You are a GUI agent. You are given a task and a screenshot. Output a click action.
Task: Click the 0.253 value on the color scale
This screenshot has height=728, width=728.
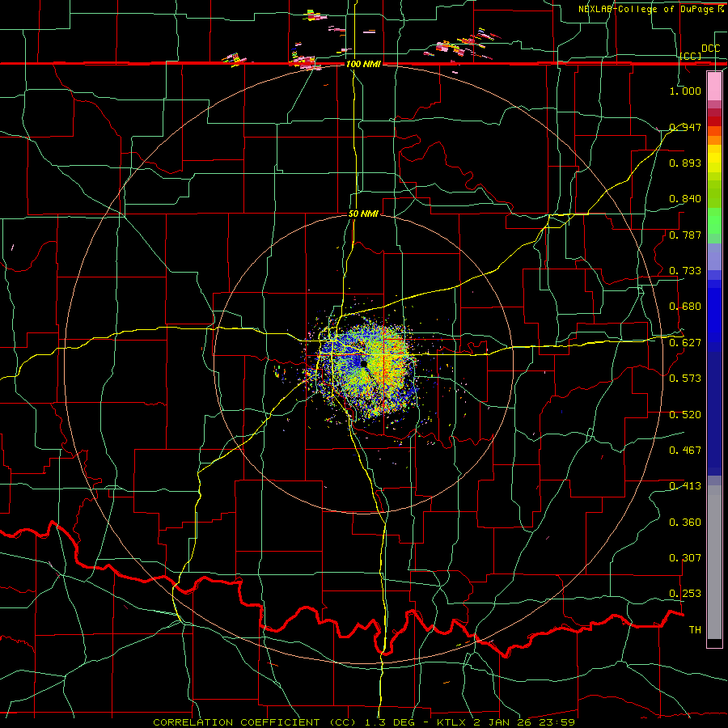[x=685, y=594]
